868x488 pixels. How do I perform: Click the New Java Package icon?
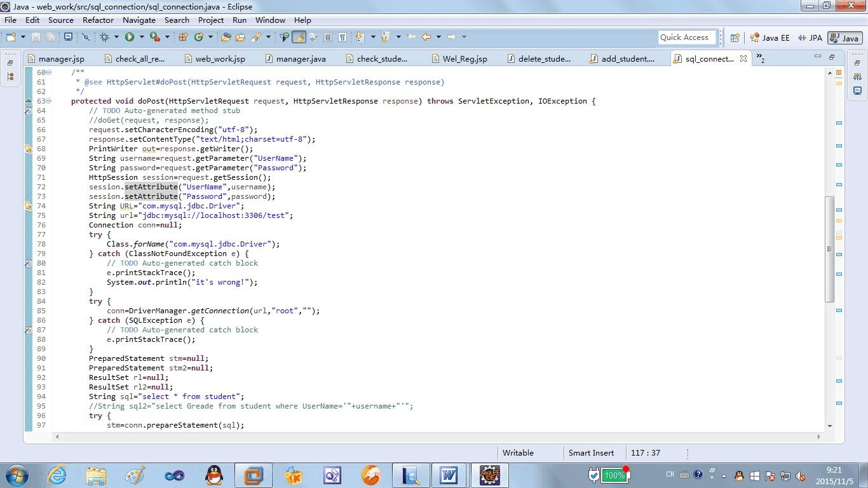coord(183,37)
